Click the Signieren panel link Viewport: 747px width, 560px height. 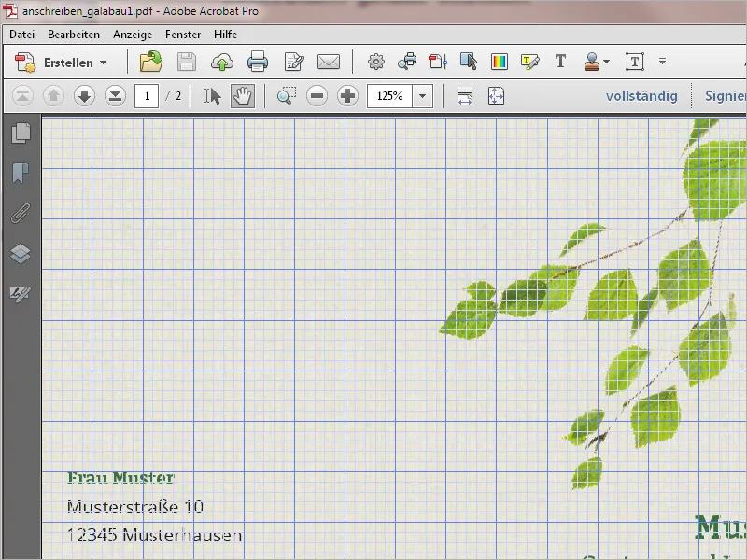(x=726, y=96)
